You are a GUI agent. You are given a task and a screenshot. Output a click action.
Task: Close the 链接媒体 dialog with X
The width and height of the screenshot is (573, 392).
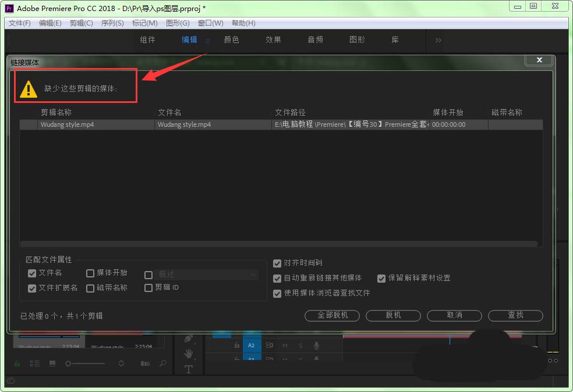tap(539, 60)
